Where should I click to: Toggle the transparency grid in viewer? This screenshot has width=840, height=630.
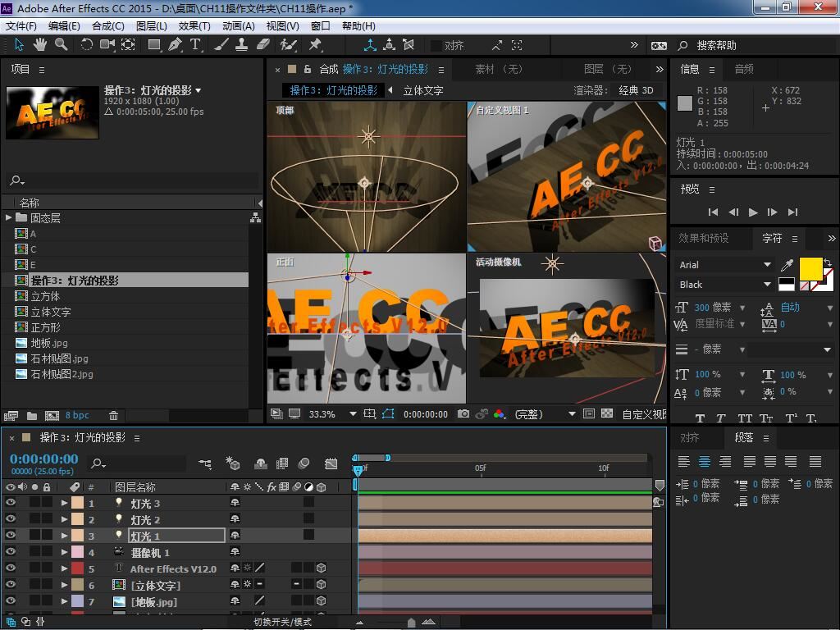coord(607,413)
